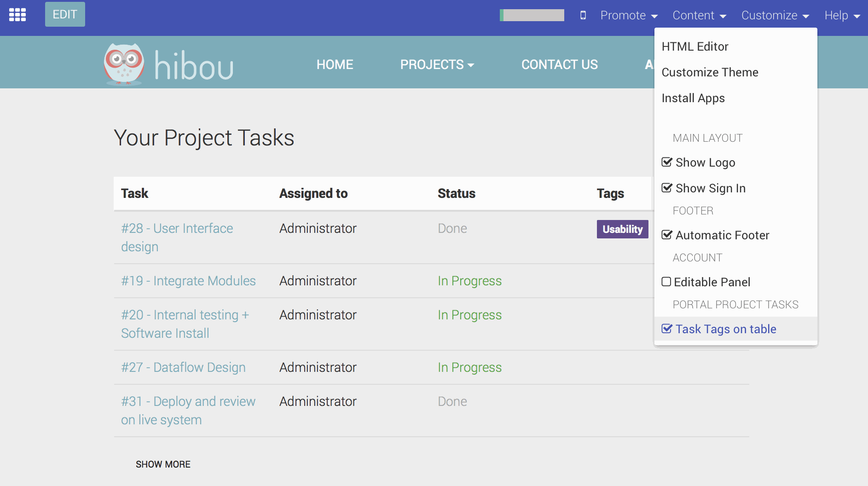Choose Customize Theme option
This screenshot has height=486, width=868.
coord(735,72)
